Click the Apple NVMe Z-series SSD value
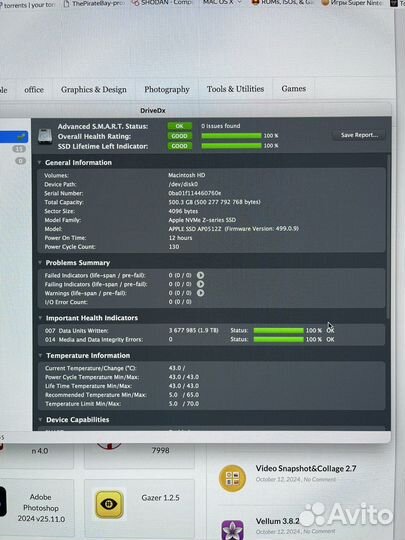This screenshot has width=405, height=540. tap(202, 220)
